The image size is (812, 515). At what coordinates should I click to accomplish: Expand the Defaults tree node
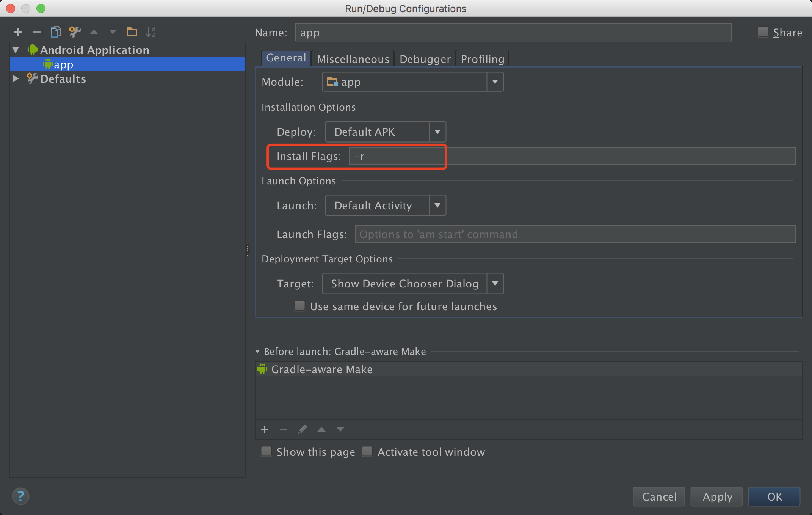point(16,79)
